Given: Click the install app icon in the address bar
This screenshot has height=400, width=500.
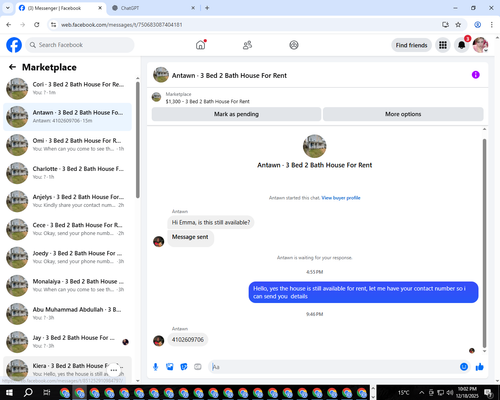Looking at the screenshot, I should pos(445,25).
